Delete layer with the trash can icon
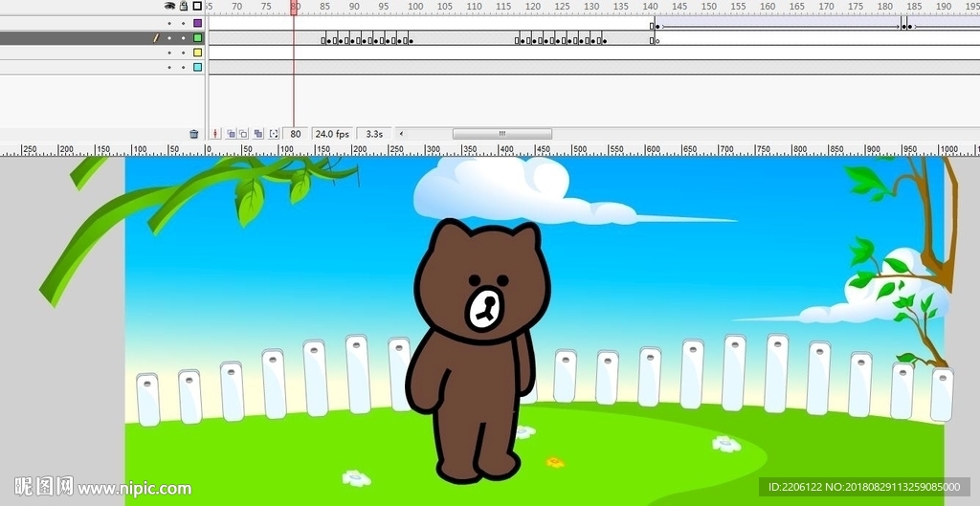Image resolution: width=980 pixels, height=506 pixels. click(x=193, y=134)
